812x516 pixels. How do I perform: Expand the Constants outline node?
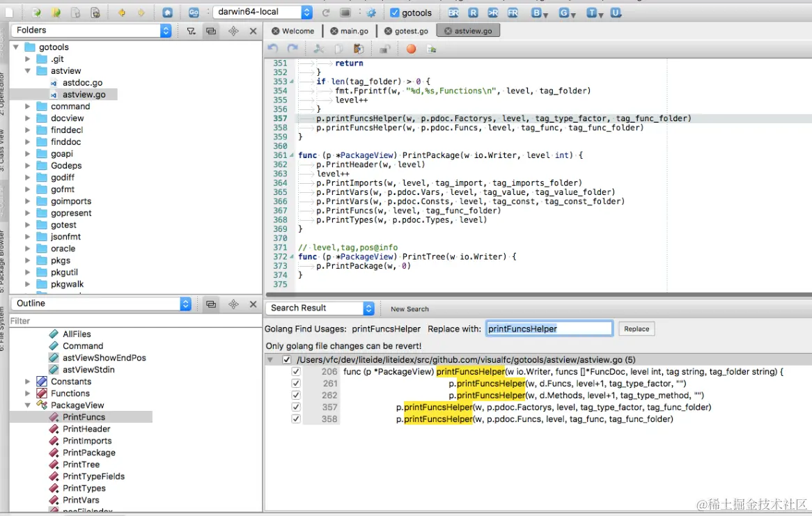coord(27,382)
